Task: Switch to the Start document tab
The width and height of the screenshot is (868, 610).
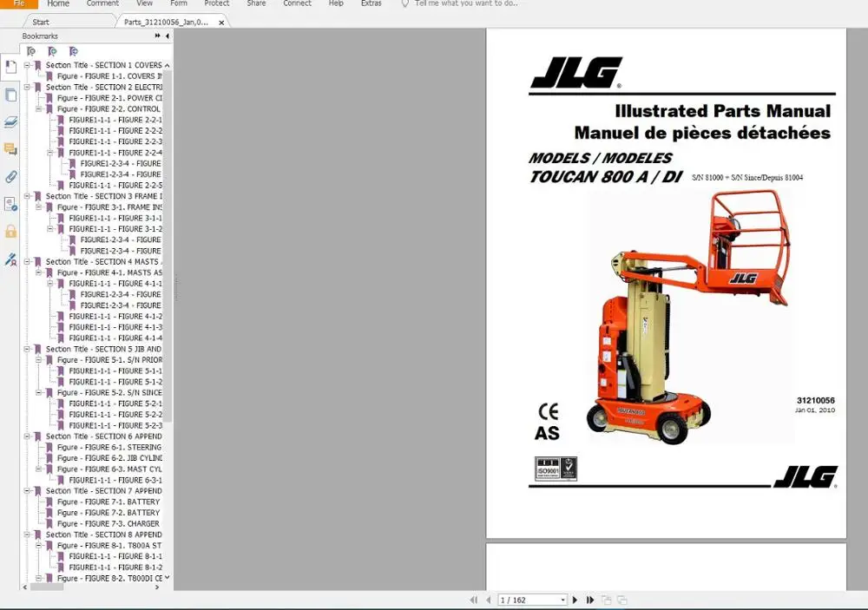Action: coord(41,23)
